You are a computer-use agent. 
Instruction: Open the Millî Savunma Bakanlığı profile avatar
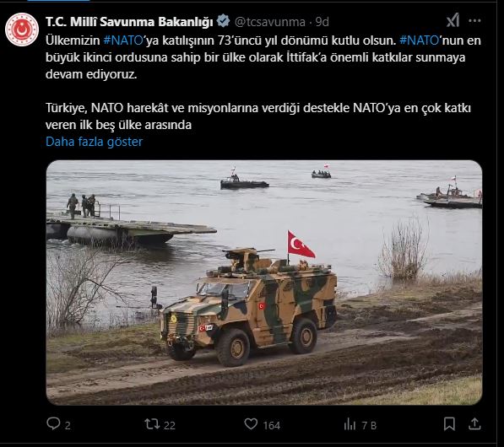[x=22, y=30]
